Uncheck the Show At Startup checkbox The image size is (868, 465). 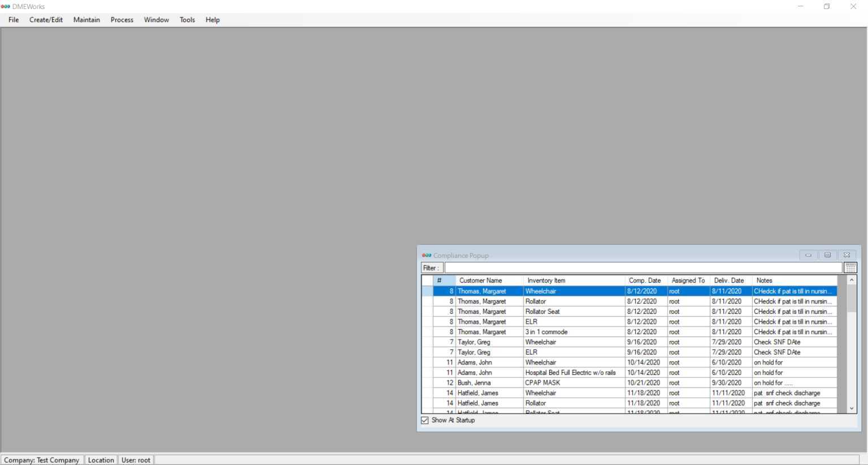[425, 420]
